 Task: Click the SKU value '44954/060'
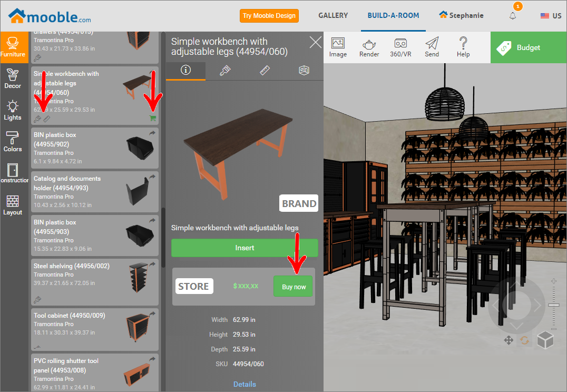point(248,364)
